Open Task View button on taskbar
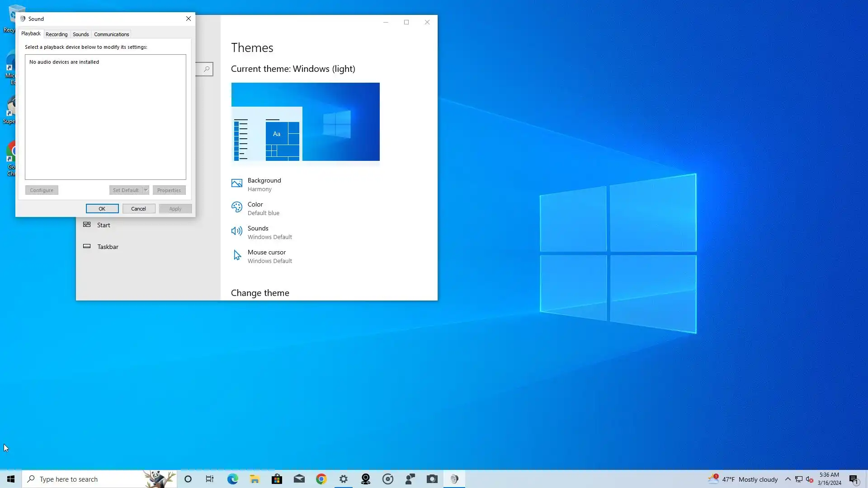 [210, 479]
